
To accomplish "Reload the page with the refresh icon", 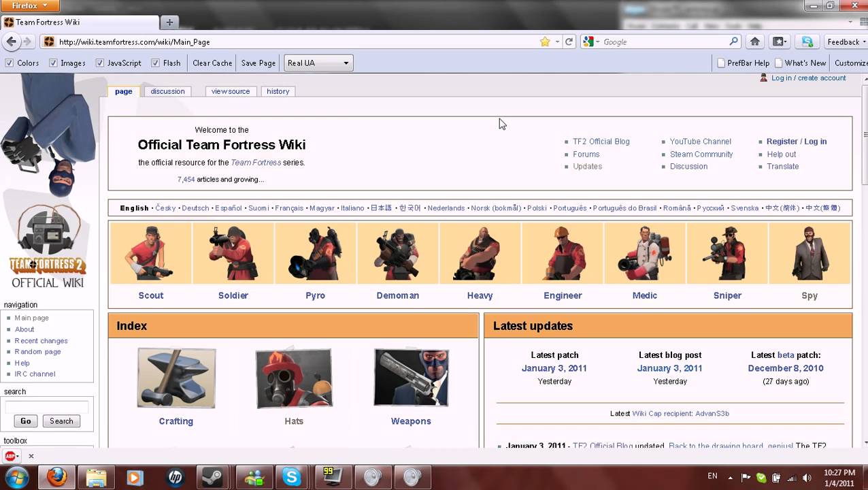I will click(569, 42).
